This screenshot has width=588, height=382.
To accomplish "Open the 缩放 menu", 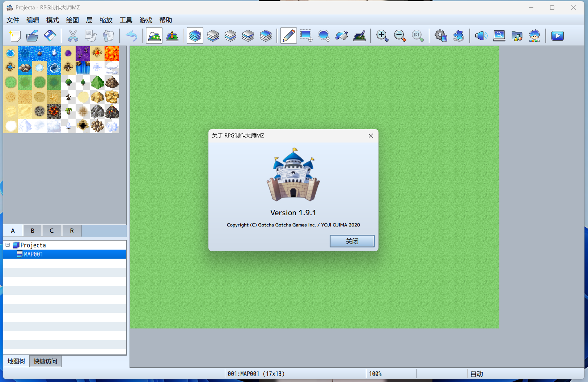I will click(106, 20).
